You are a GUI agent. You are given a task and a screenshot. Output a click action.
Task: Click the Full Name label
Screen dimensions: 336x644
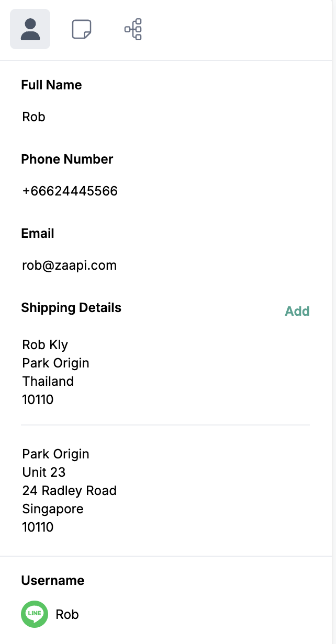[51, 85]
